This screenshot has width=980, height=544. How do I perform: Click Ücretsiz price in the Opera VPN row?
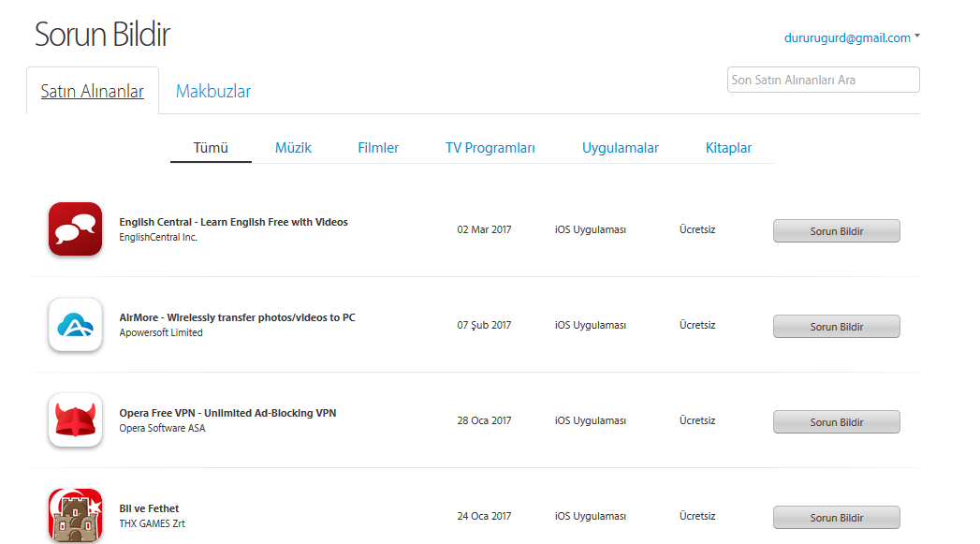697,420
